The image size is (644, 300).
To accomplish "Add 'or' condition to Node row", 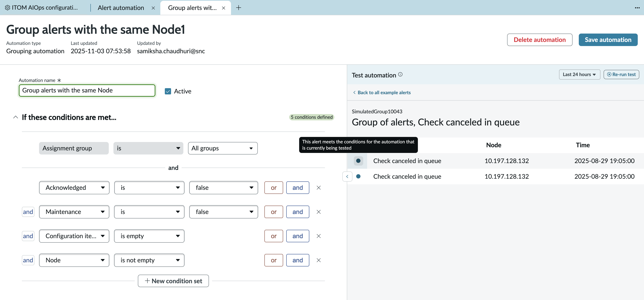I will coord(274,260).
